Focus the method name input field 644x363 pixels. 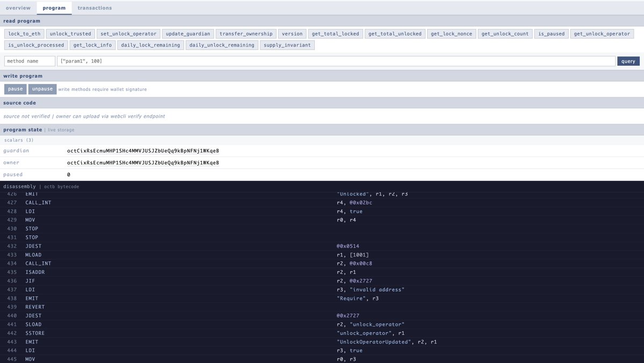(x=30, y=61)
